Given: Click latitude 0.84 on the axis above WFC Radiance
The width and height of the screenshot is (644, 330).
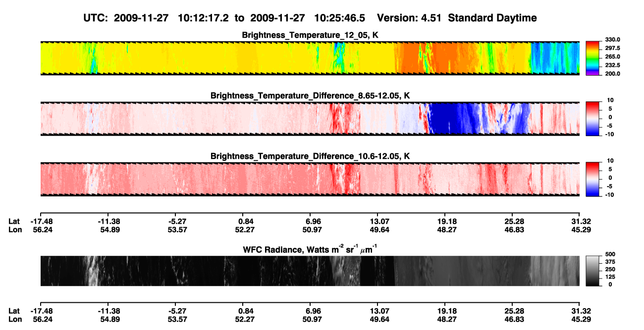Looking at the screenshot, I should [245, 221].
